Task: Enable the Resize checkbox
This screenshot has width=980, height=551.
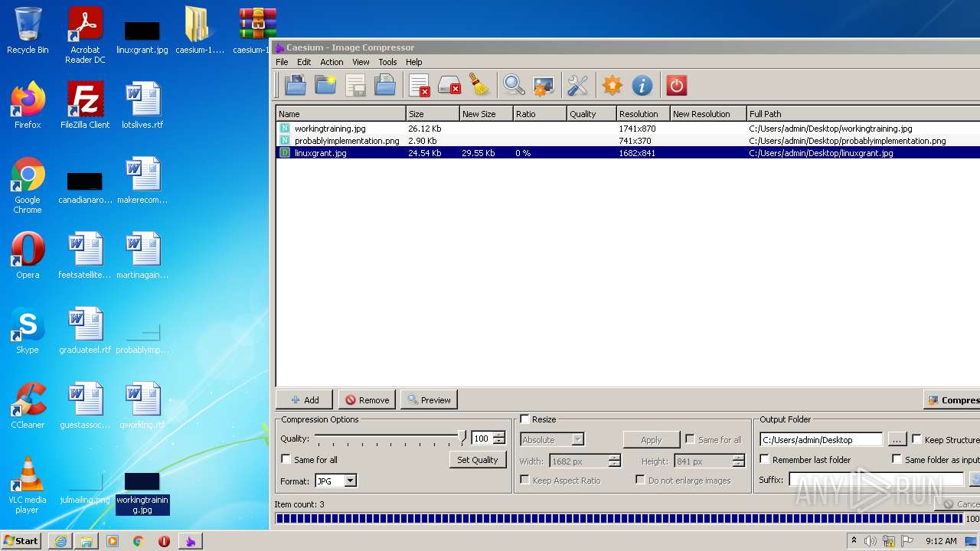Action: [524, 419]
